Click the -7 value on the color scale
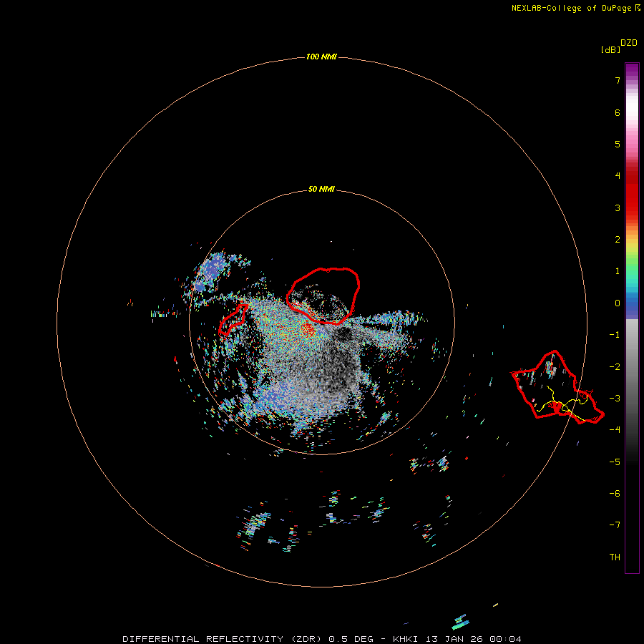The image size is (644, 644). click(x=615, y=525)
